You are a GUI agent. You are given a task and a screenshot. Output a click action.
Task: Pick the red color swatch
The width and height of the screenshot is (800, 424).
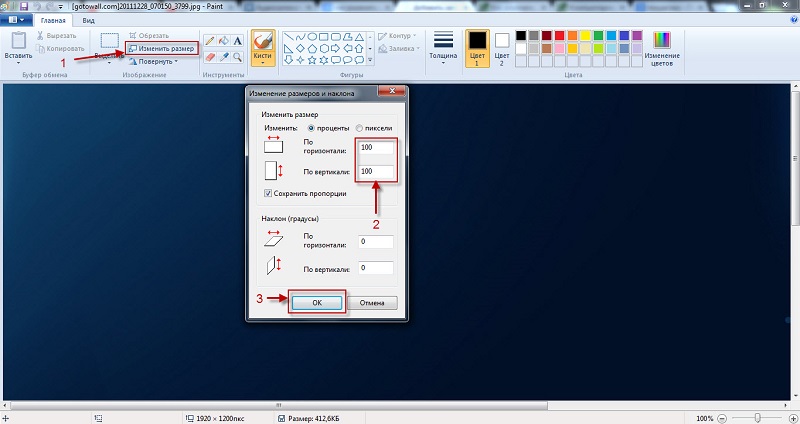pyautogui.click(x=559, y=36)
